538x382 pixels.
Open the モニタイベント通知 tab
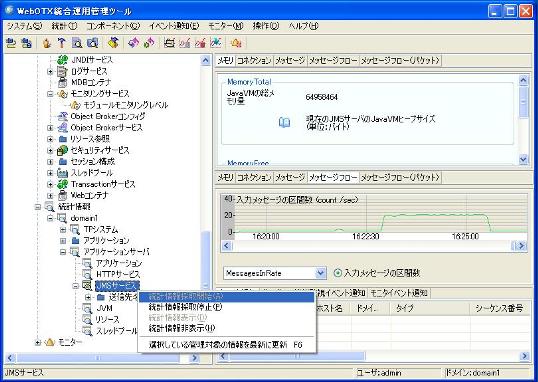tap(398, 293)
